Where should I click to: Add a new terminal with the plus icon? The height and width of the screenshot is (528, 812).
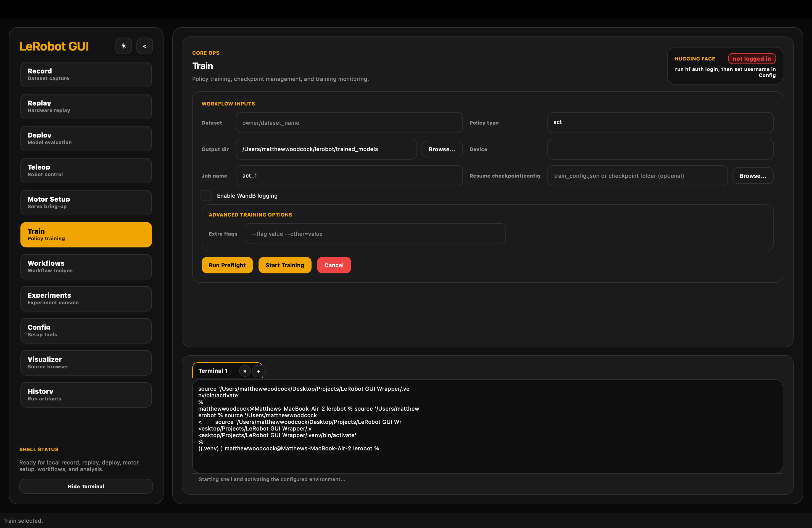pyautogui.click(x=259, y=371)
